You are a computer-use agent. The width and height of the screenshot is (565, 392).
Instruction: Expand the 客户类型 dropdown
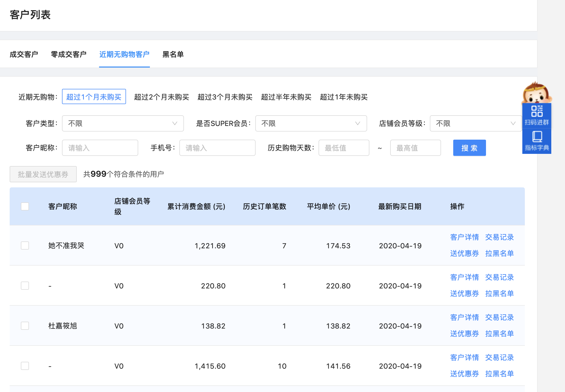[x=123, y=123]
